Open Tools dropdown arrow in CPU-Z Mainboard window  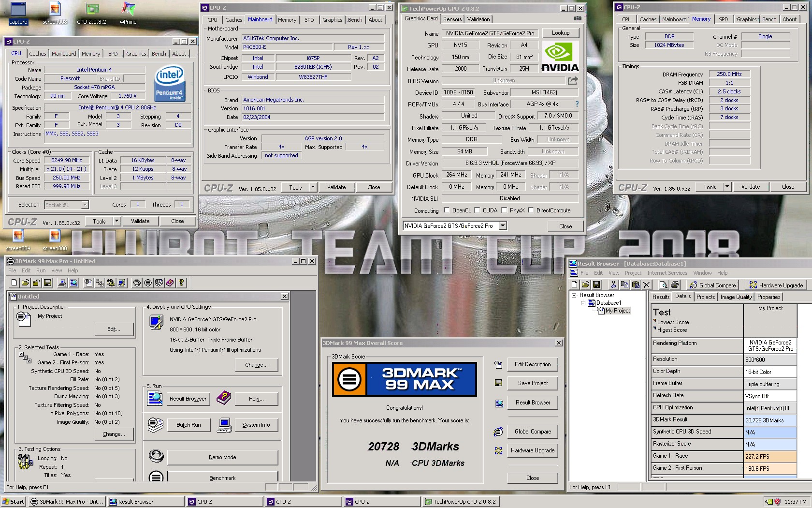[313, 187]
